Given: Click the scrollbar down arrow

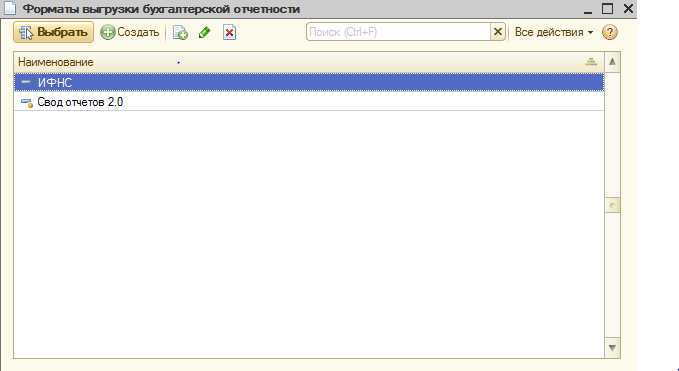Looking at the screenshot, I should tap(612, 348).
